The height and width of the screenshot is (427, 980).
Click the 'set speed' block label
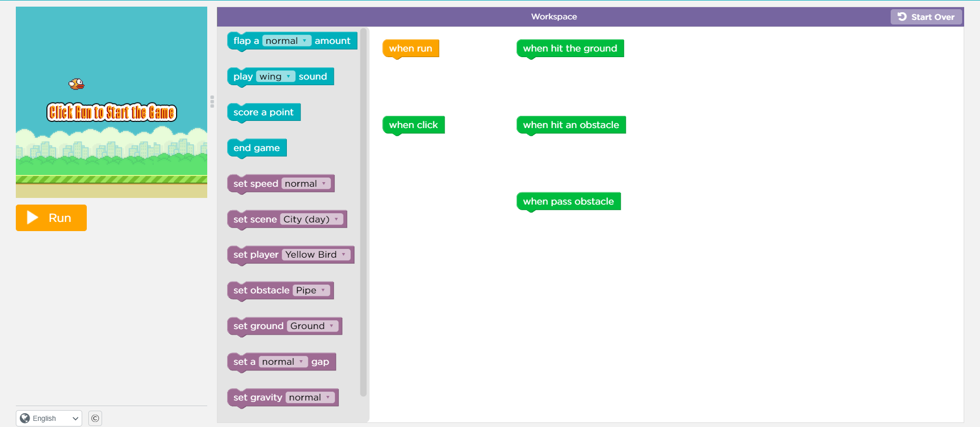(256, 184)
